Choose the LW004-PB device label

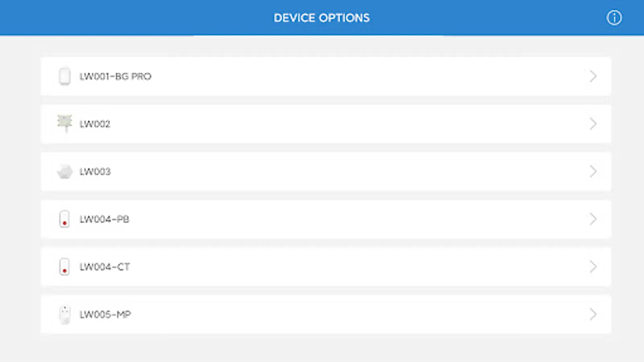click(104, 219)
